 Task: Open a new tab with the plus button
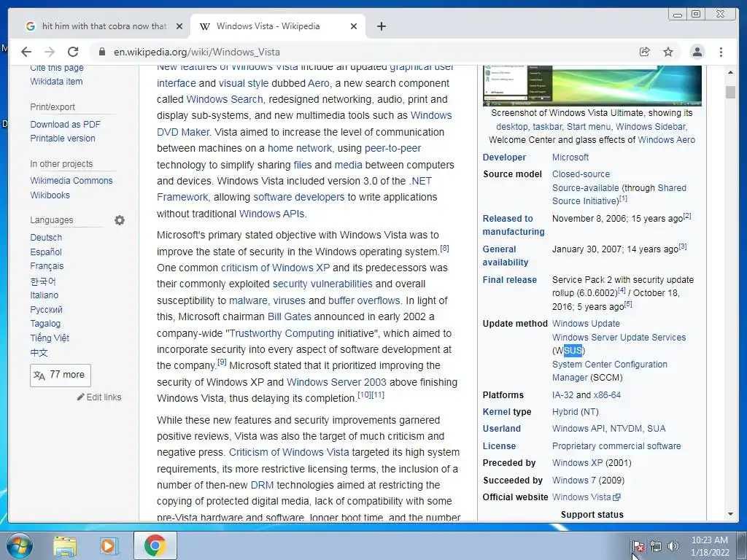[381, 26]
